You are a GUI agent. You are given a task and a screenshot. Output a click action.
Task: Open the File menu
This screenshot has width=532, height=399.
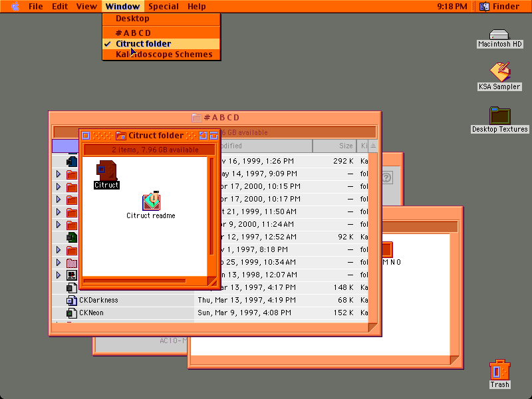point(36,6)
